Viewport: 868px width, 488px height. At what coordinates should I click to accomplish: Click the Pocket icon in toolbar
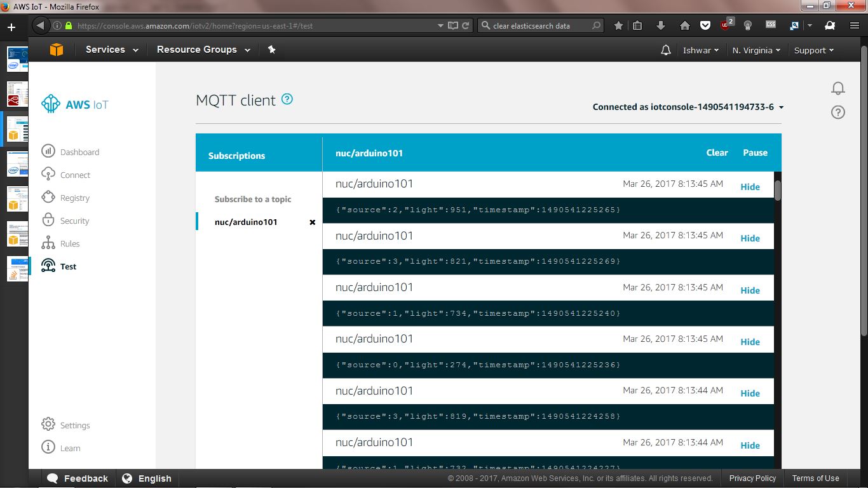[x=705, y=26]
